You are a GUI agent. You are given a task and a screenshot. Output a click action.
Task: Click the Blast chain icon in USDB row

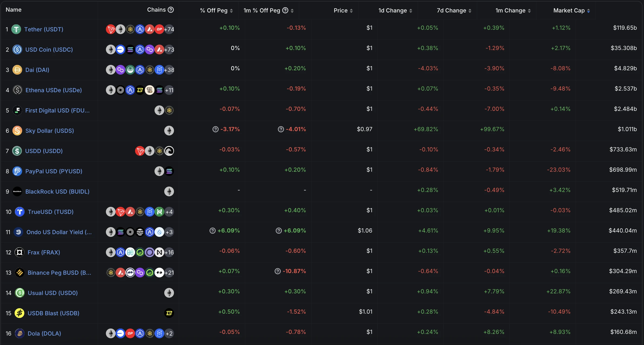(x=169, y=313)
